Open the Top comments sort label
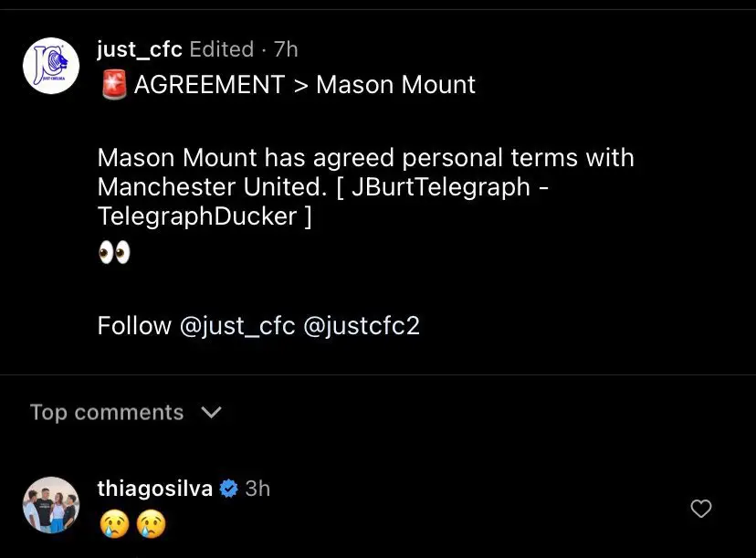The height and width of the screenshot is (558, 756). (107, 413)
